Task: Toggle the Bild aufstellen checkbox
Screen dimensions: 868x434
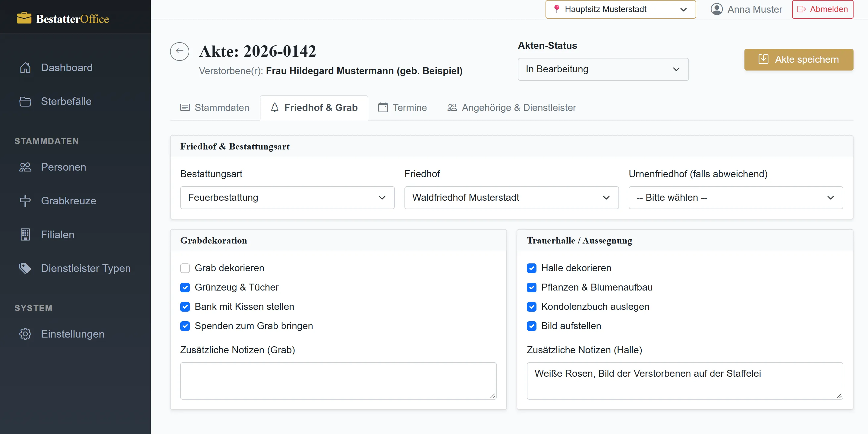Action: [x=532, y=326]
